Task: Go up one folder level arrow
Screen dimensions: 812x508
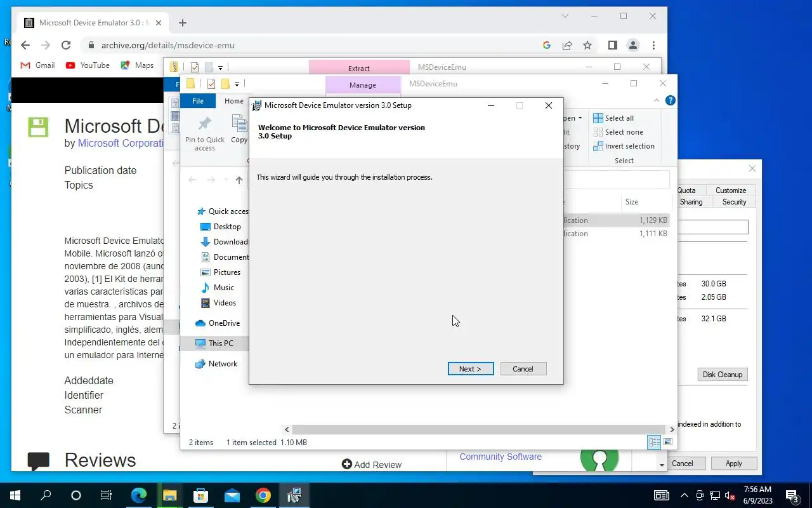Action: (239, 180)
